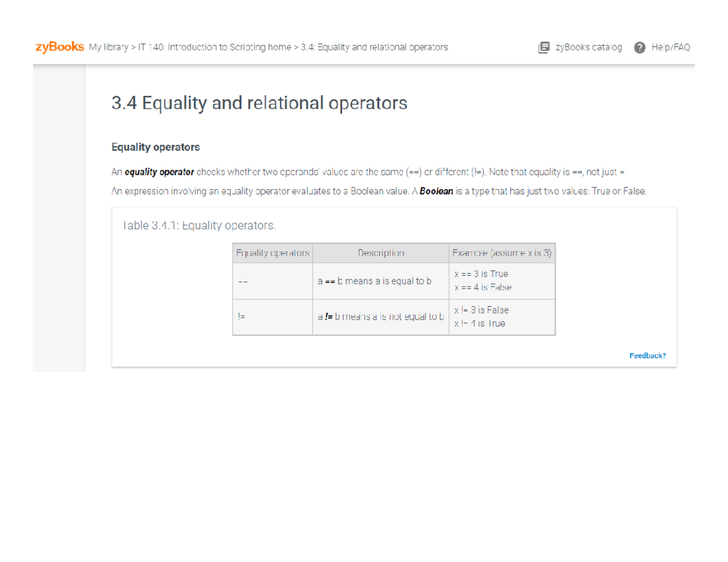Click the bolded term Boolean
Viewport: 728px width, 562px height.
tap(437, 191)
